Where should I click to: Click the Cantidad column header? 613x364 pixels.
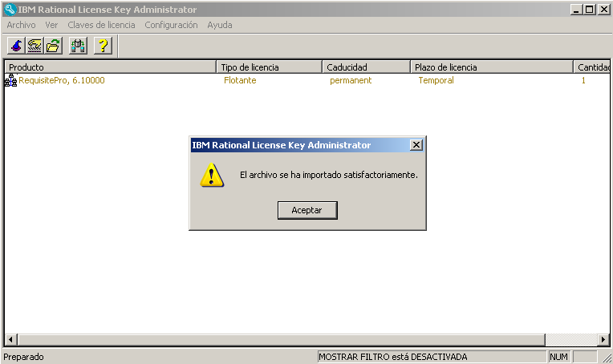(x=591, y=67)
